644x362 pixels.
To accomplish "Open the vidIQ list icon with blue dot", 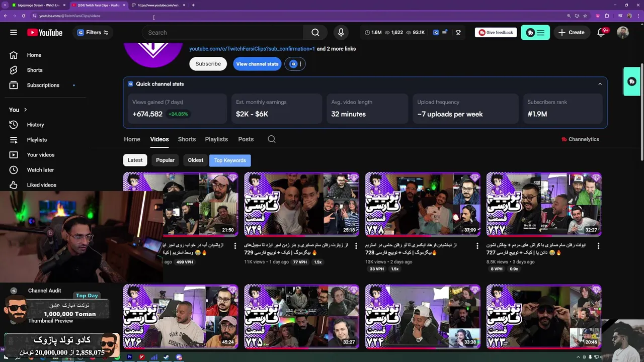I will (x=445, y=33).
